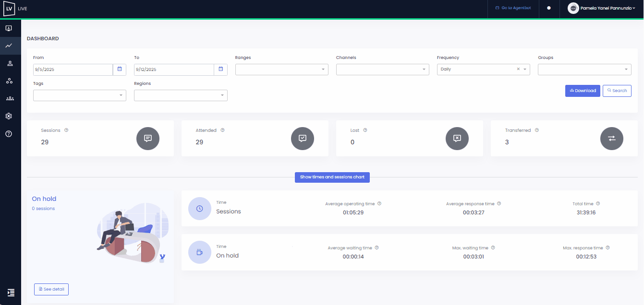This screenshot has height=305, width=644.
Task: Click the On hold illustration
Action: tap(133, 233)
